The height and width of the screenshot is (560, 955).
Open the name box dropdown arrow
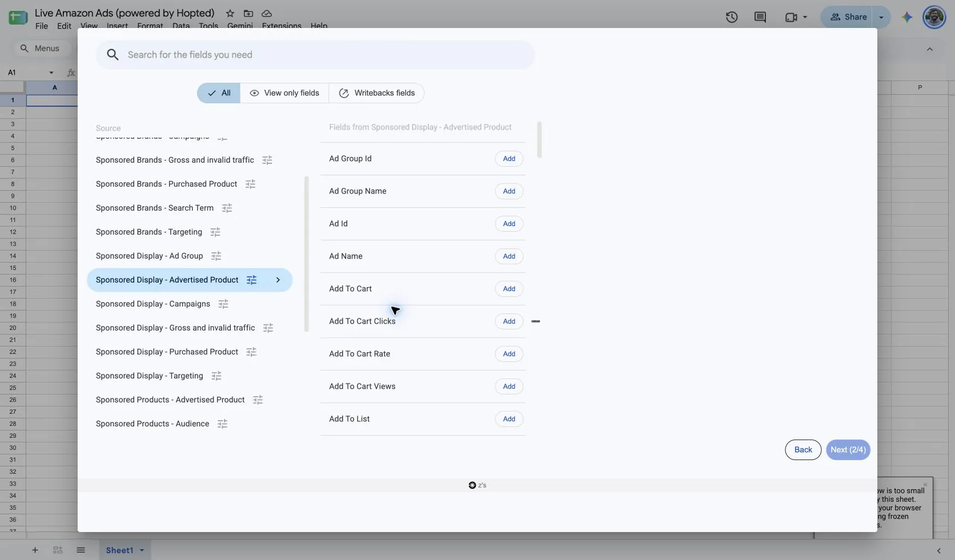click(51, 72)
